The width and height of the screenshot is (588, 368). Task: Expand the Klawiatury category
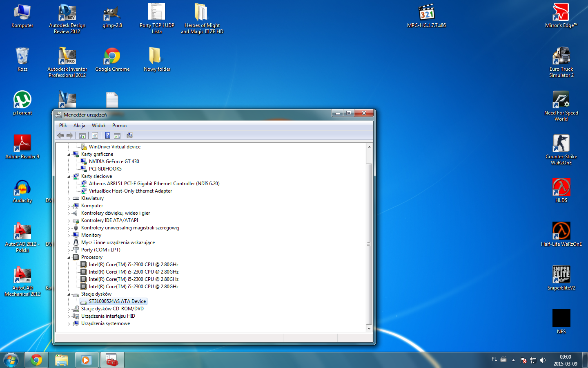pyautogui.click(x=69, y=199)
